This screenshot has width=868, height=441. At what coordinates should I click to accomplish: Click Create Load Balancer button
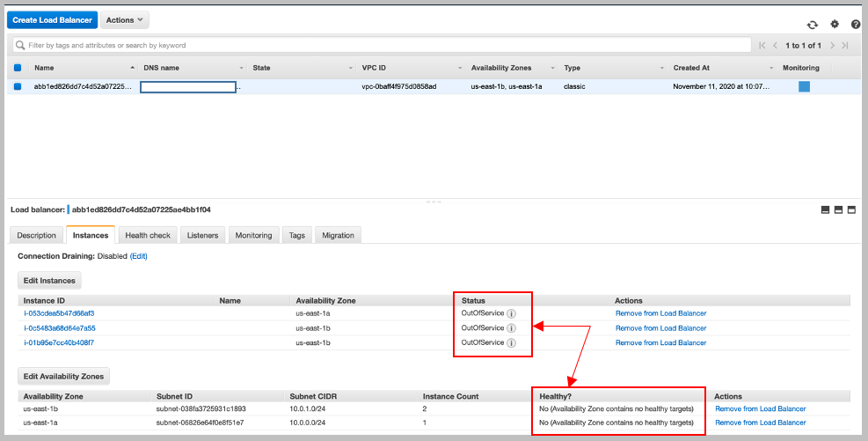[x=52, y=20]
